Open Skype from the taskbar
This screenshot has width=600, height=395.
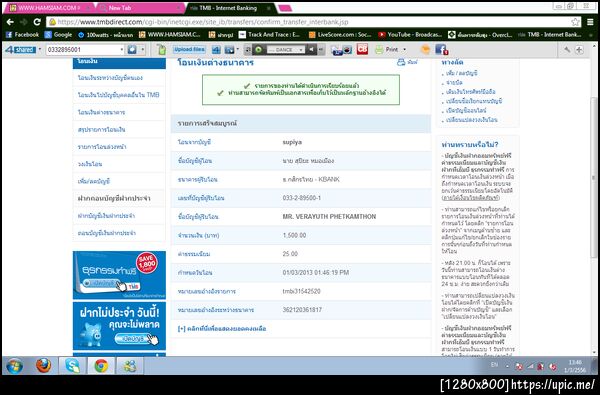click(x=72, y=366)
